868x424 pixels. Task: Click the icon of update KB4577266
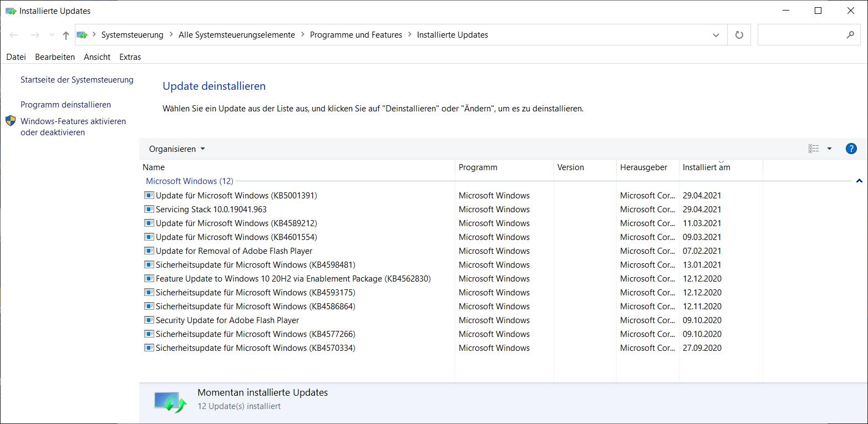tap(149, 334)
